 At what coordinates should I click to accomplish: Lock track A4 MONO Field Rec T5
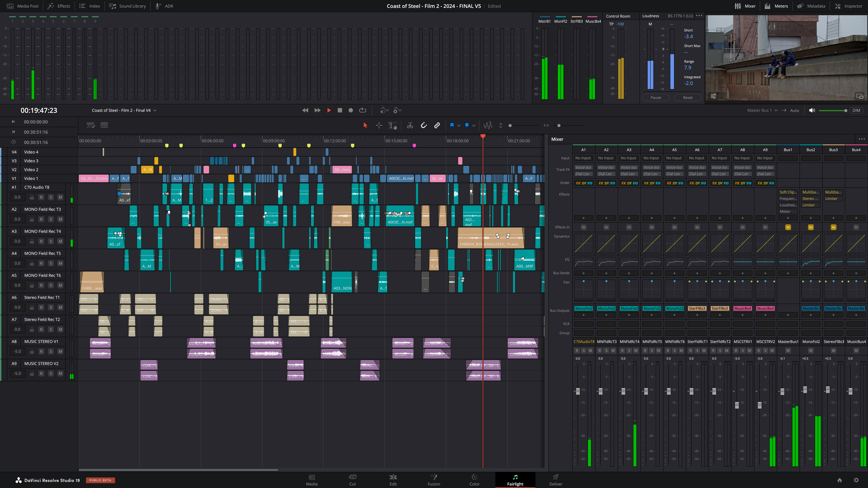click(32, 263)
